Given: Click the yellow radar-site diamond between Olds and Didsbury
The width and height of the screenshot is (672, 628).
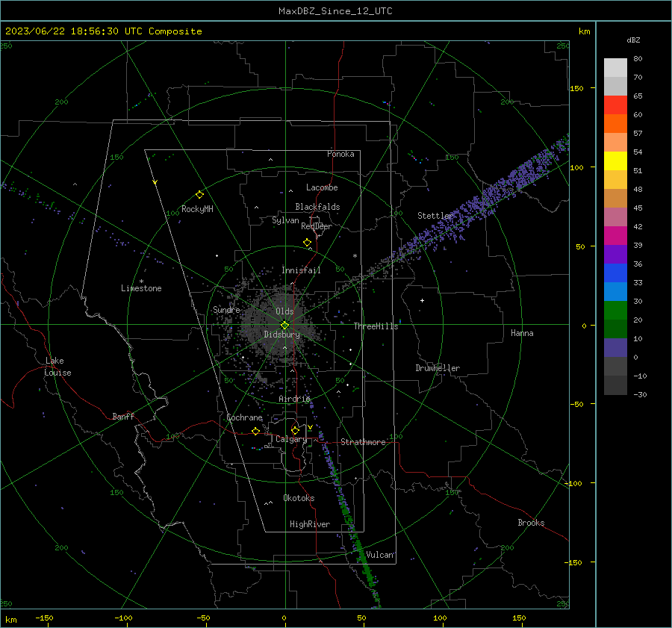Looking at the screenshot, I should coord(284,325).
